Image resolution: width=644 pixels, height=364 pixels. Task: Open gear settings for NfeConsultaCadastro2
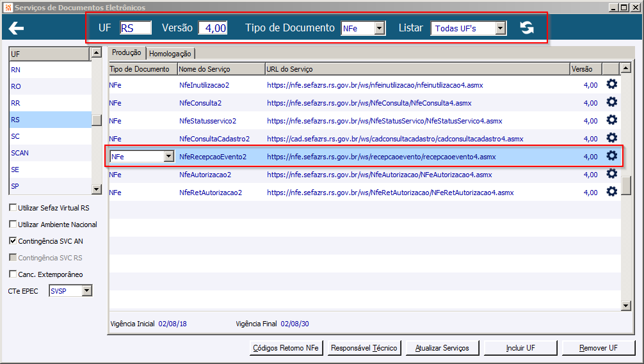pos(611,138)
